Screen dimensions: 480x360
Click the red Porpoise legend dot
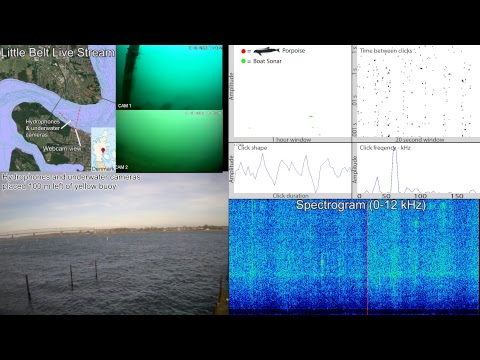point(243,51)
